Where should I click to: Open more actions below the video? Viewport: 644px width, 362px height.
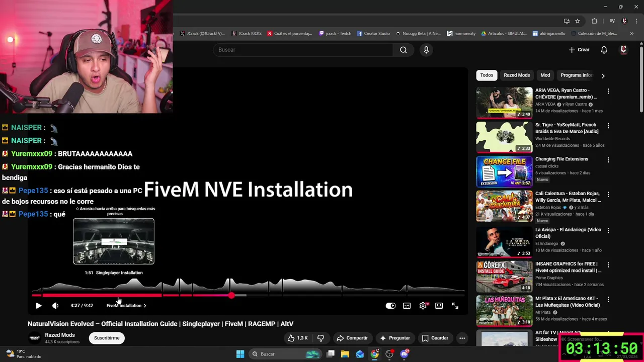462,338
